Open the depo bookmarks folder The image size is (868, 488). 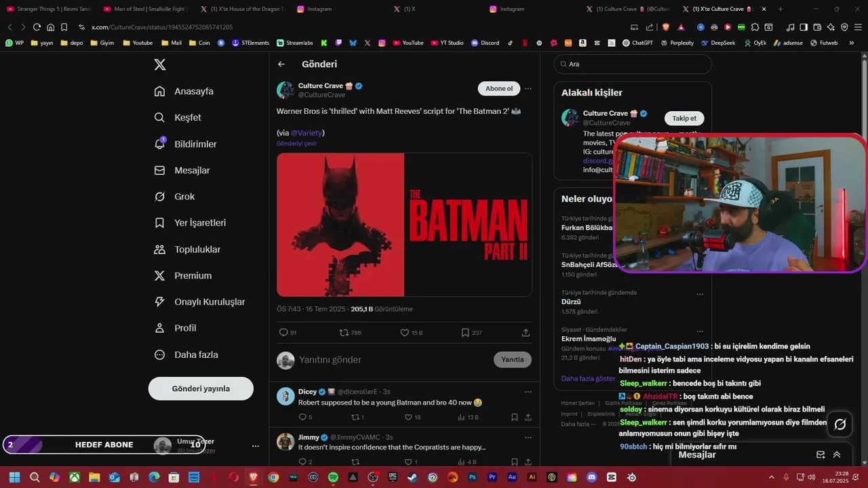pyautogui.click(x=72, y=43)
